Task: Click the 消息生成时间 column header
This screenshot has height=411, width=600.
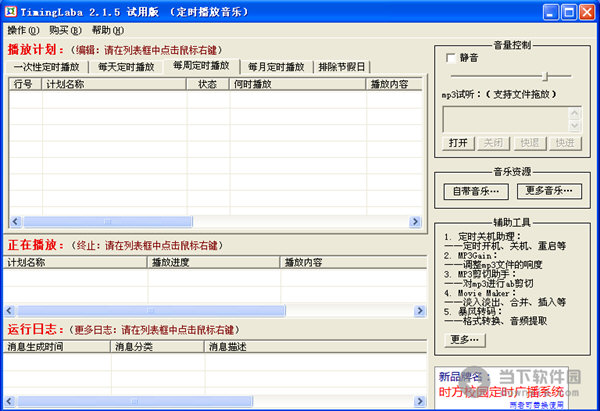Action: point(57,347)
